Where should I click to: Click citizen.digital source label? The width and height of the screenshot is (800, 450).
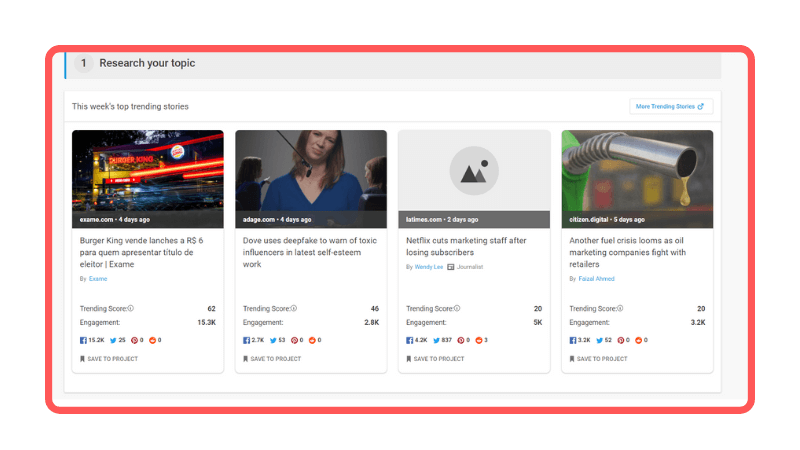pos(589,219)
